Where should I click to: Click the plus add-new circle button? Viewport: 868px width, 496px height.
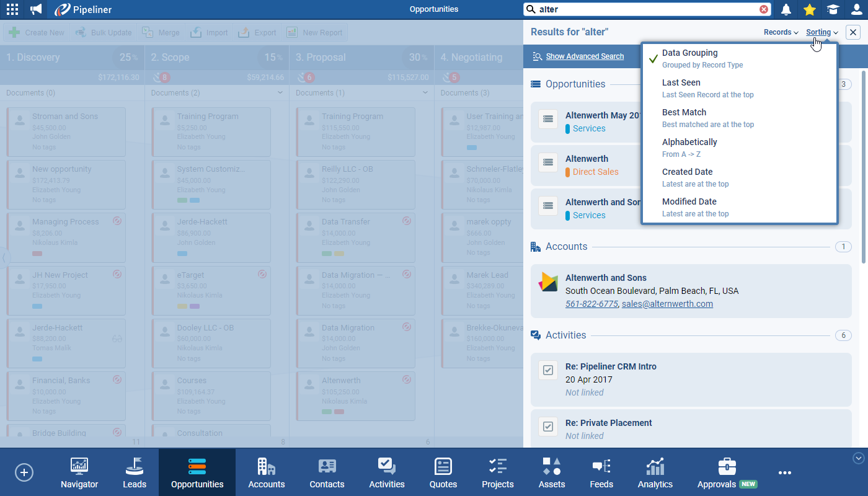(x=24, y=472)
